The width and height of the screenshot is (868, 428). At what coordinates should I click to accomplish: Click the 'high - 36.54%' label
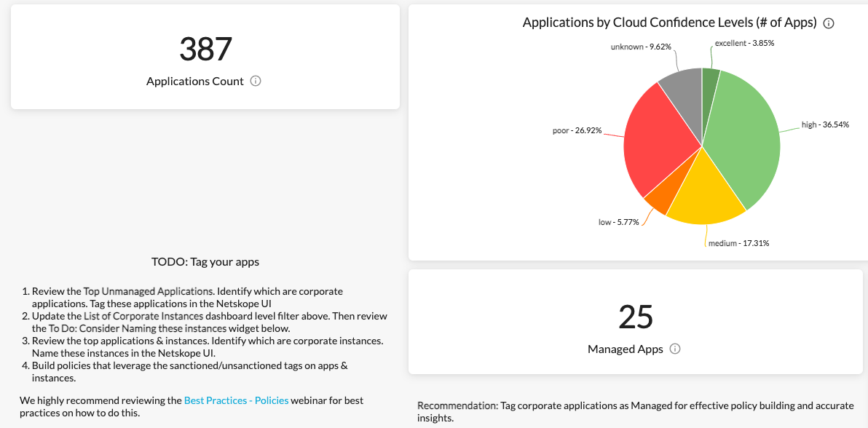pos(825,124)
